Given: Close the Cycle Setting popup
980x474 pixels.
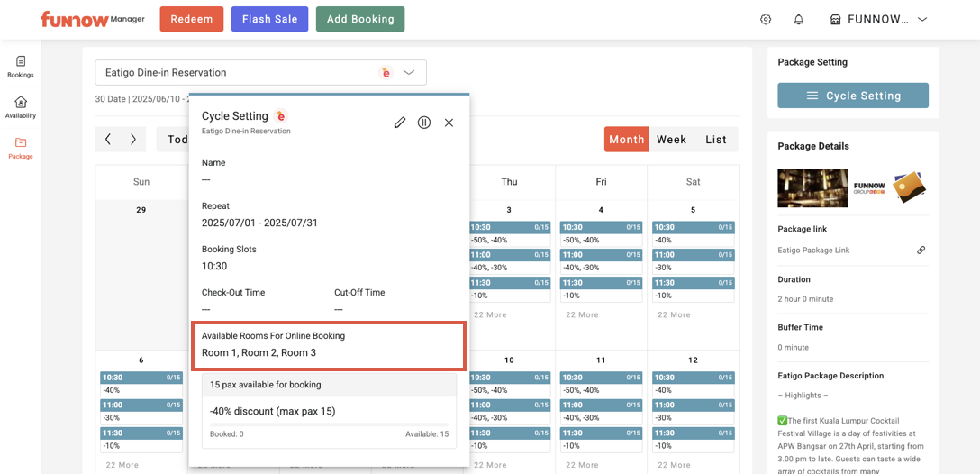Looking at the screenshot, I should pos(449,123).
